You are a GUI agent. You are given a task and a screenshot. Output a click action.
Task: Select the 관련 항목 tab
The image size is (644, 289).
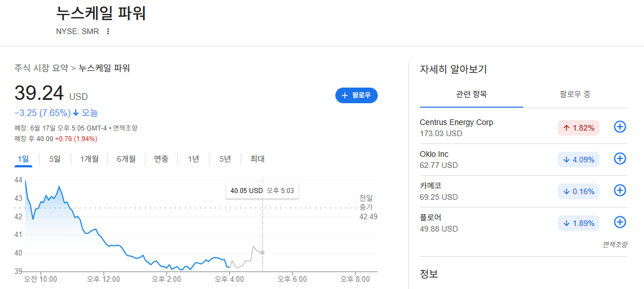coord(471,94)
